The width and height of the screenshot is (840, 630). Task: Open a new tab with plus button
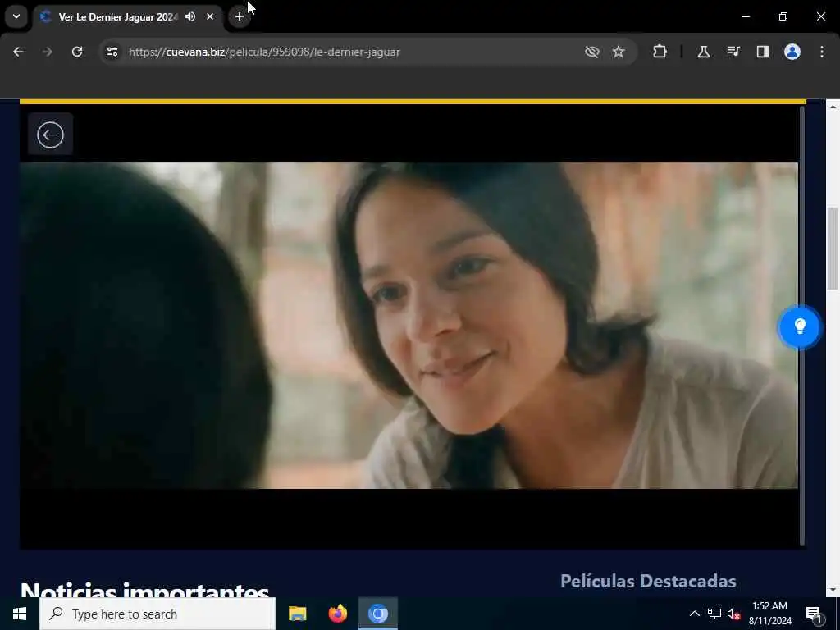[240, 16]
